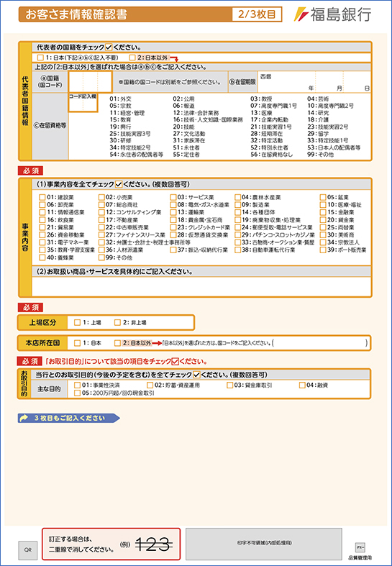This screenshot has width=392, height=566.
Task: Check '19: 廃棄物収集・処理業' option
Action: [x=237, y=220]
